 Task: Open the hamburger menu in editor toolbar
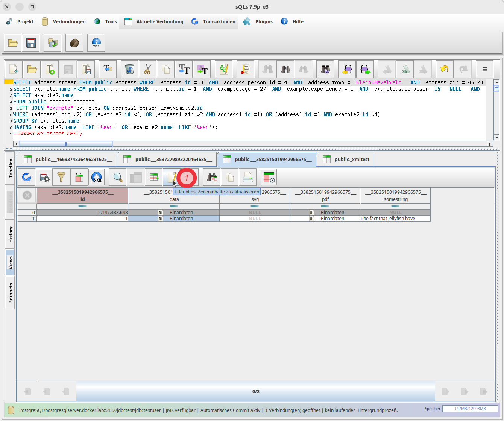tap(485, 69)
